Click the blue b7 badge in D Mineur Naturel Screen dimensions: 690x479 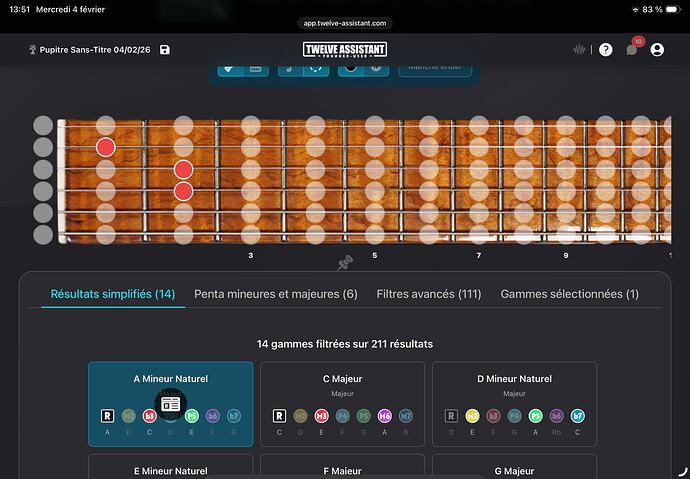tap(578, 415)
